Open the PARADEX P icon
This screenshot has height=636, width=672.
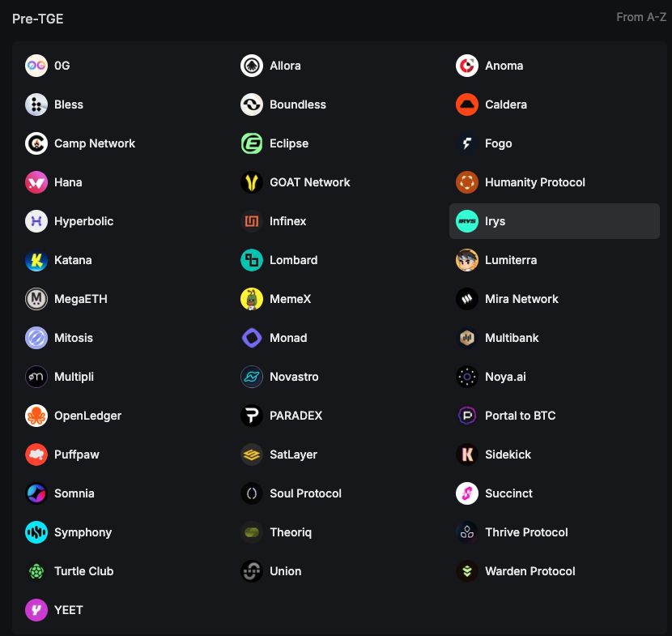[x=252, y=416]
